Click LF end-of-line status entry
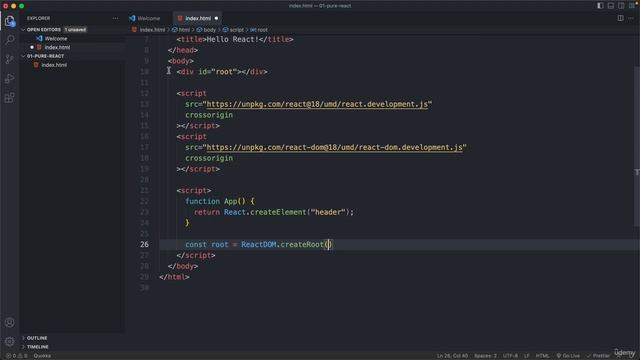The image size is (640, 360). (x=527, y=356)
